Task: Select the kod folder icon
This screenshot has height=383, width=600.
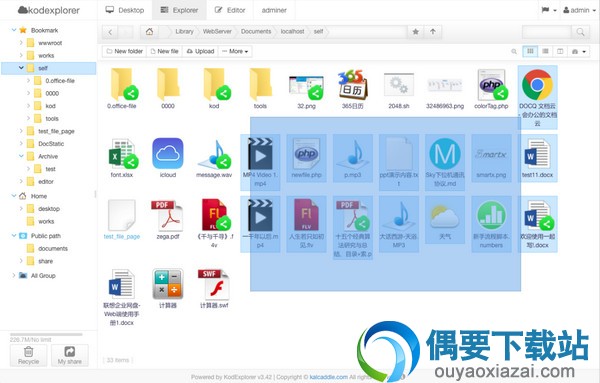Action: pyautogui.click(x=214, y=85)
